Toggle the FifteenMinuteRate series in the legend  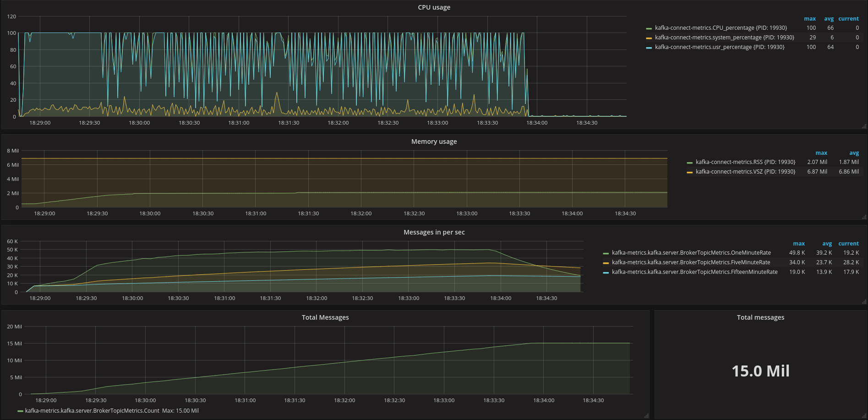click(x=694, y=272)
